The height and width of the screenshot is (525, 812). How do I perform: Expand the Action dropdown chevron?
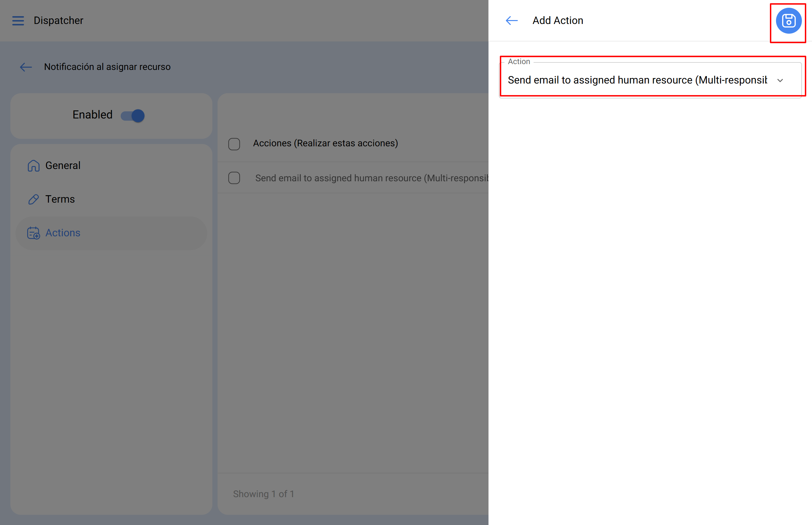[x=780, y=81]
